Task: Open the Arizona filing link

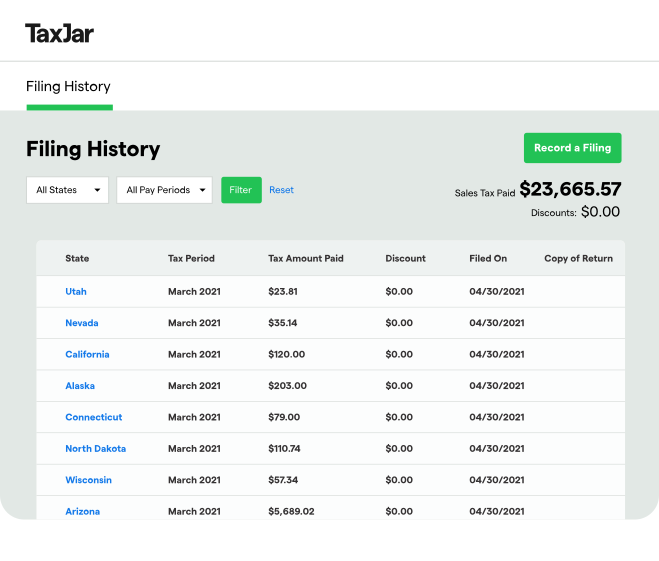Action: [x=83, y=511]
